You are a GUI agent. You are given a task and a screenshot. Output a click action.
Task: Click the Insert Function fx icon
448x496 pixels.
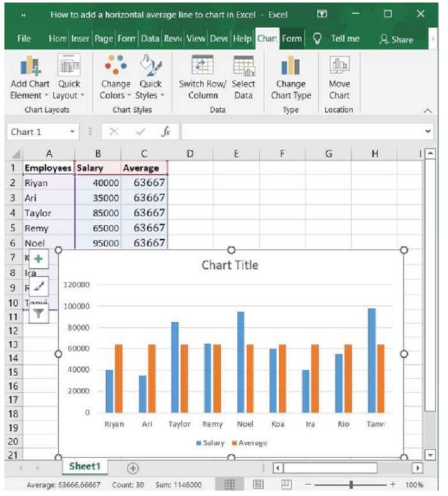click(166, 132)
